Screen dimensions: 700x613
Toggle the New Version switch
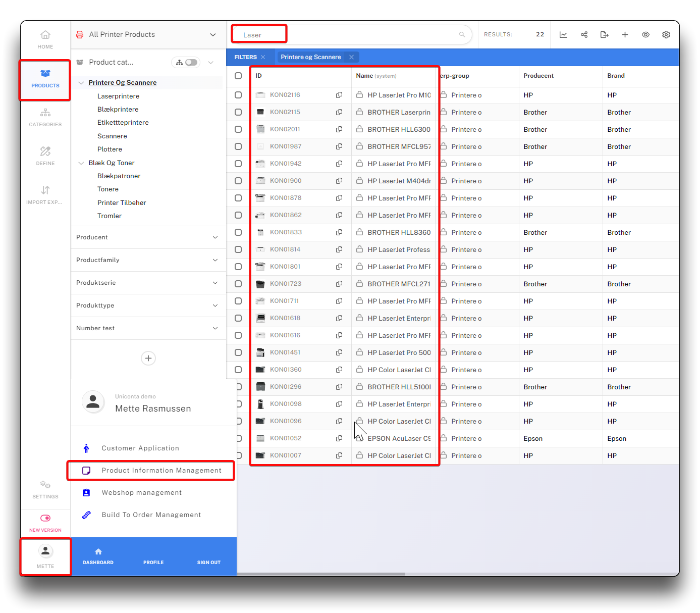coord(45,518)
